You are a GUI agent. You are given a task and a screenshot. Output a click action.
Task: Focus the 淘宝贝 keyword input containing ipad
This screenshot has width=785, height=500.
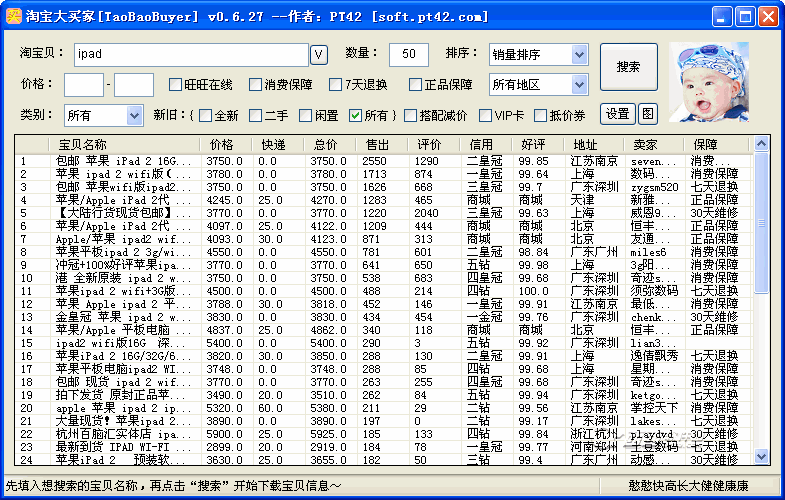pos(191,55)
